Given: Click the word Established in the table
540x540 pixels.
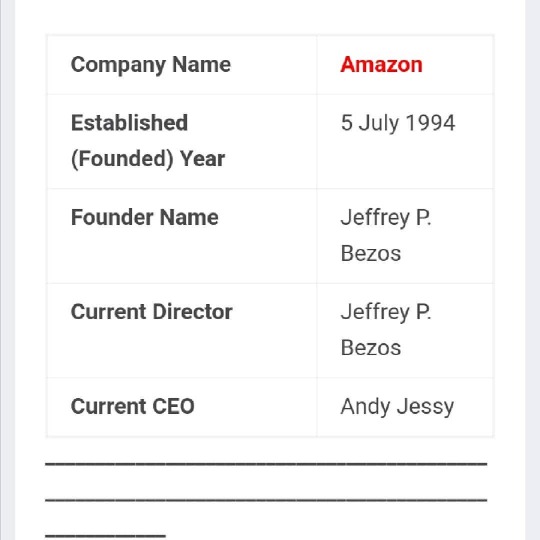Looking at the screenshot, I should [x=129, y=123].
